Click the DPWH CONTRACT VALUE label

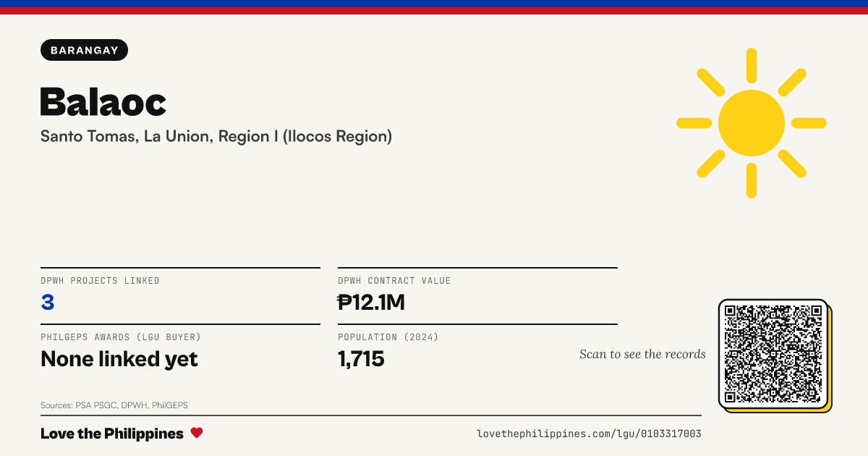pyautogui.click(x=394, y=281)
